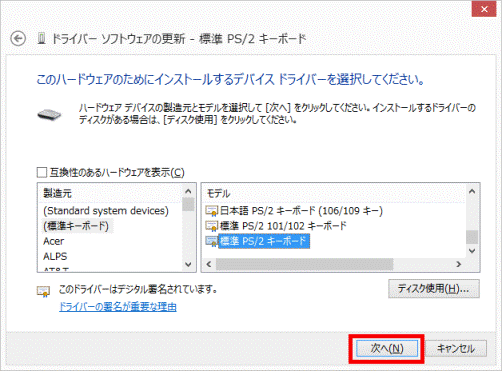Viewport: 502px width, 371px height.
Task: Click モデル column header
Action: (x=218, y=193)
